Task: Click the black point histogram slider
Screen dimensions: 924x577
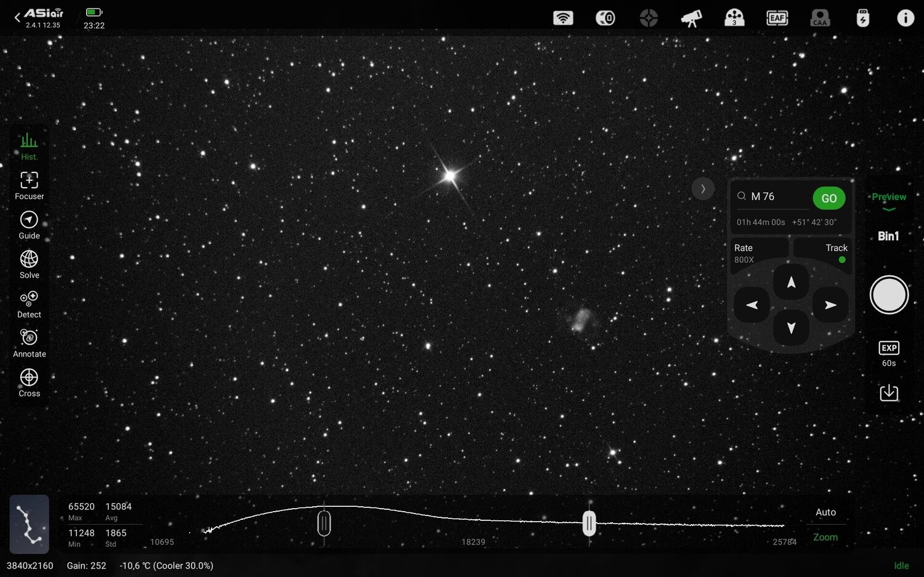Action: tap(325, 523)
